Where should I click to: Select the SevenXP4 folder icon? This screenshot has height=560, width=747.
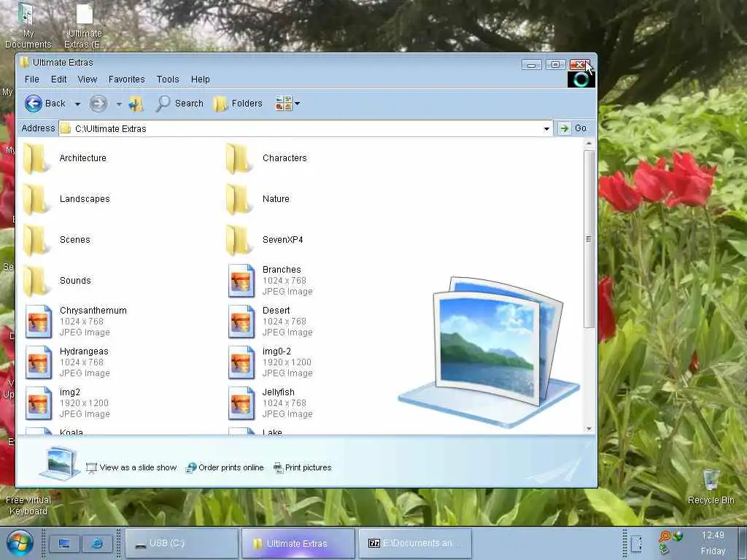click(x=239, y=241)
